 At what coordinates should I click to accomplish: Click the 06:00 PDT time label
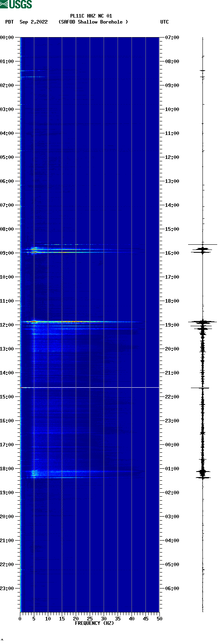(7, 181)
